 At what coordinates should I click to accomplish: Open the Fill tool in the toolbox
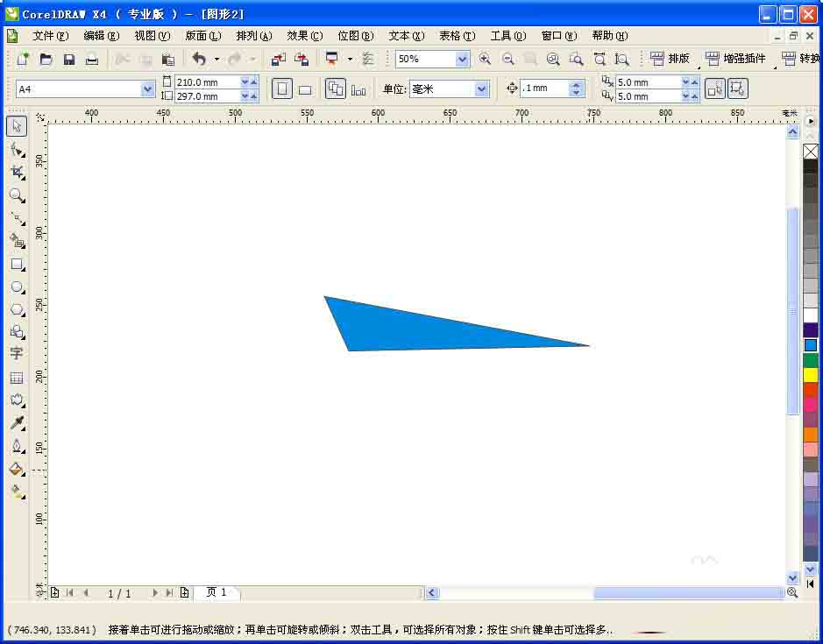coord(17,468)
